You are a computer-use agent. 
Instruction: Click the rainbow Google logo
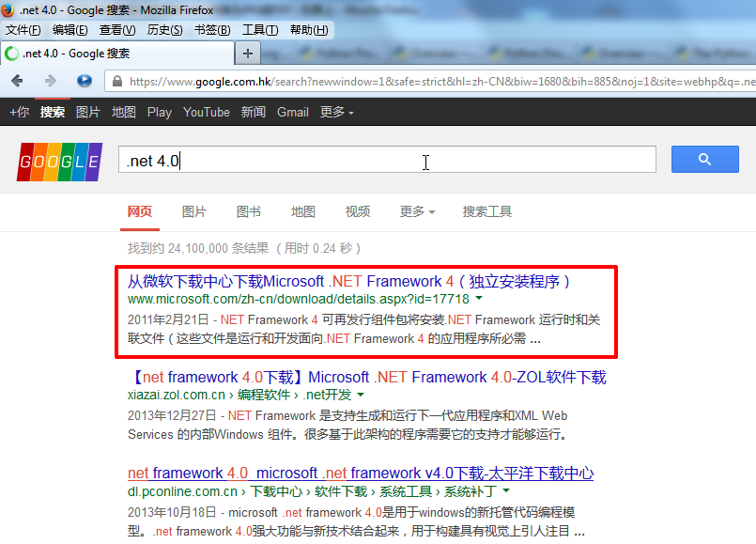(59, 162)
